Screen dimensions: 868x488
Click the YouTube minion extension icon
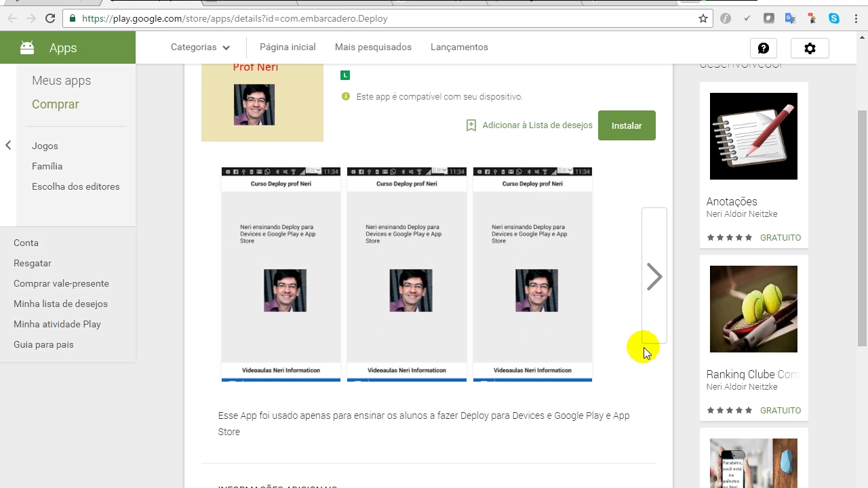point(812,18)
